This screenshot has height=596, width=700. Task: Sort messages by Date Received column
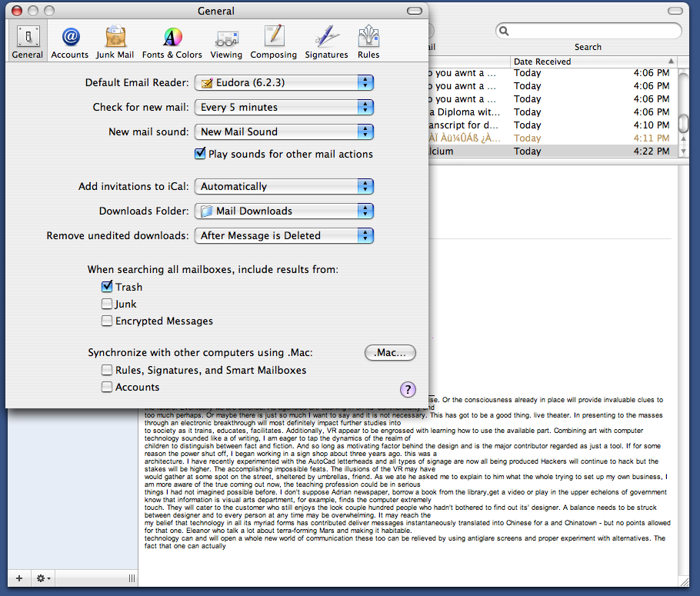pyautogui.click(x=593, y=62)
